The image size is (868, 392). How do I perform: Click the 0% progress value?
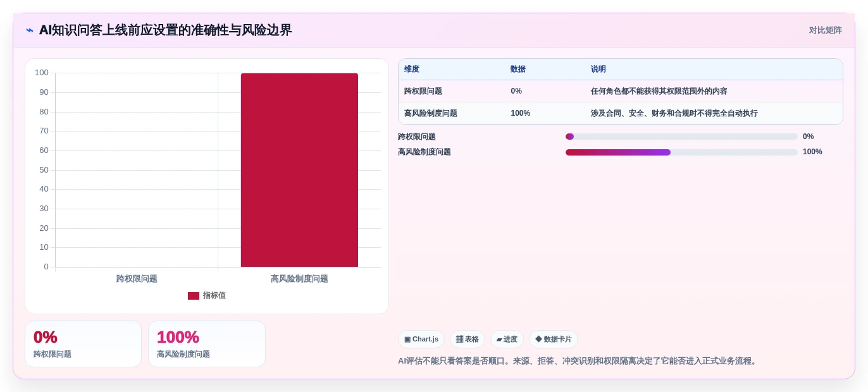(x=809, y=137)
